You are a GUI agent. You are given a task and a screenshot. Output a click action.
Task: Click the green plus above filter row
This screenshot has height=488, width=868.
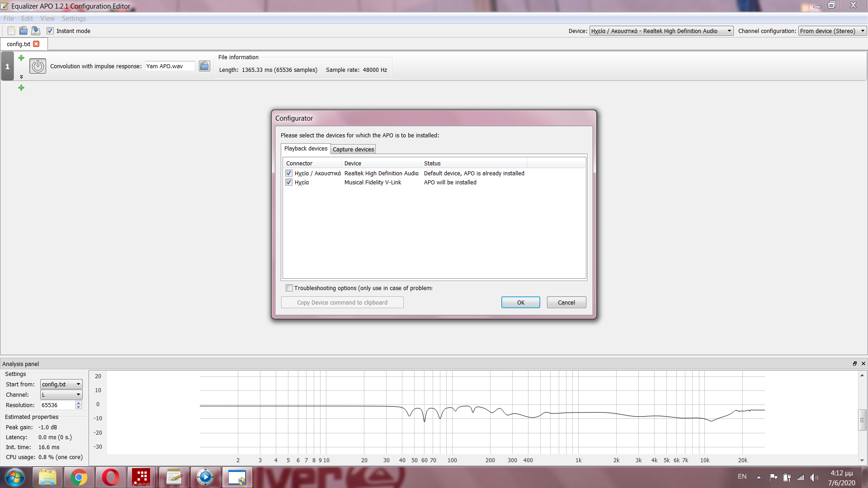pos(21,58)
